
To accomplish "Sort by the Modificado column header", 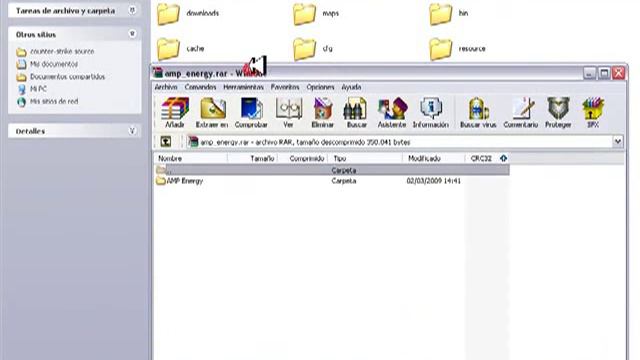I will [434, 158].
